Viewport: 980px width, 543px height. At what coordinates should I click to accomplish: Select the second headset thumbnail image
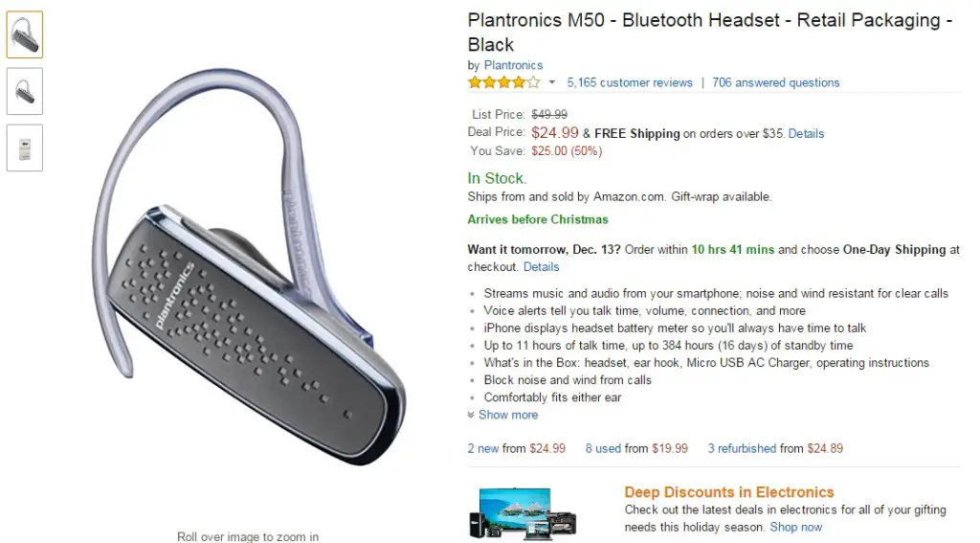tap(25, 91)
